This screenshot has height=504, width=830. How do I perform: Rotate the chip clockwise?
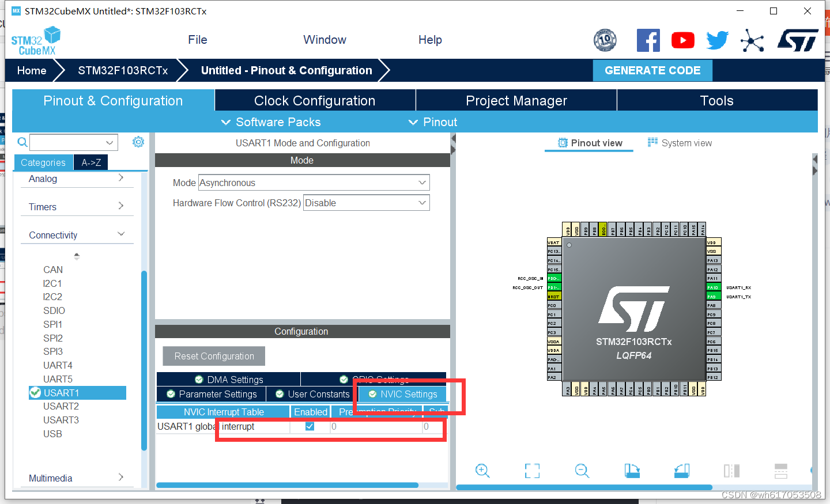pos(632,471)
